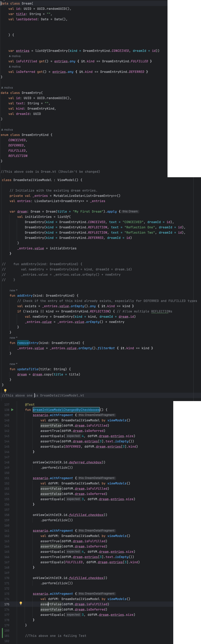Click the "Reflection Two" string literal

click(140, 233)
